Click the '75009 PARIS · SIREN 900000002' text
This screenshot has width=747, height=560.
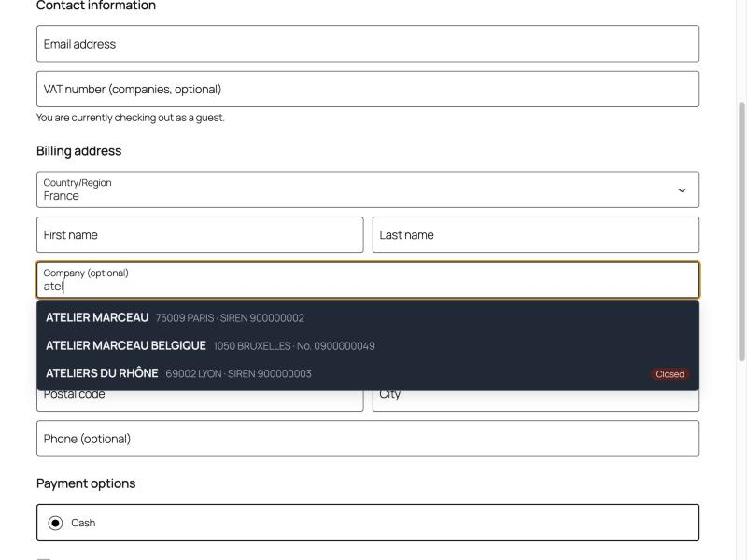coord(230,318)
